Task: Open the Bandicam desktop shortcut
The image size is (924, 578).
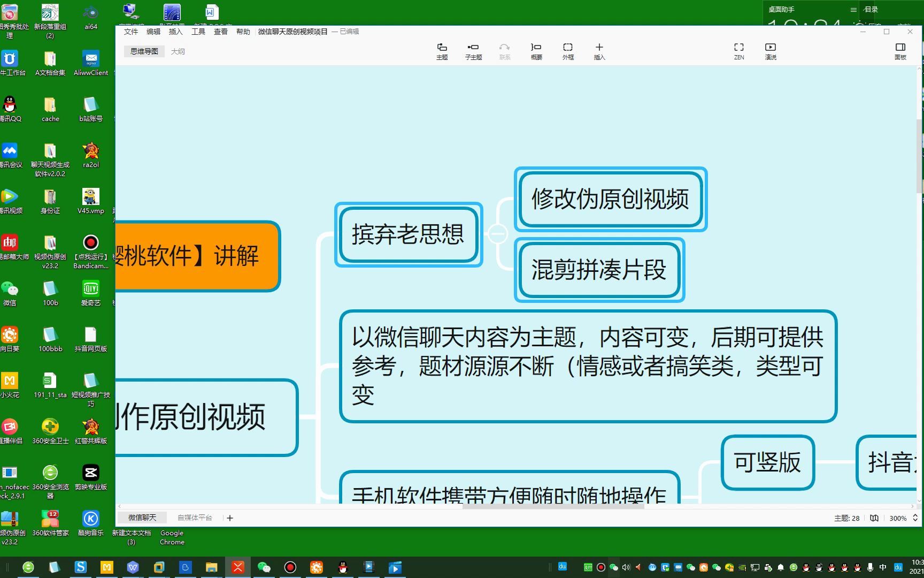Action: coord(91,252)
